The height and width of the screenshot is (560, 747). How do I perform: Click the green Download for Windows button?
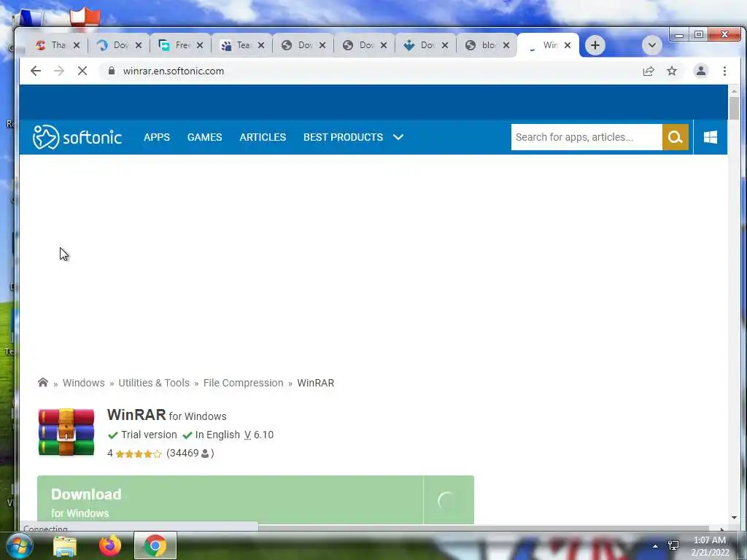pyautogui.click(x=255, y=500)
